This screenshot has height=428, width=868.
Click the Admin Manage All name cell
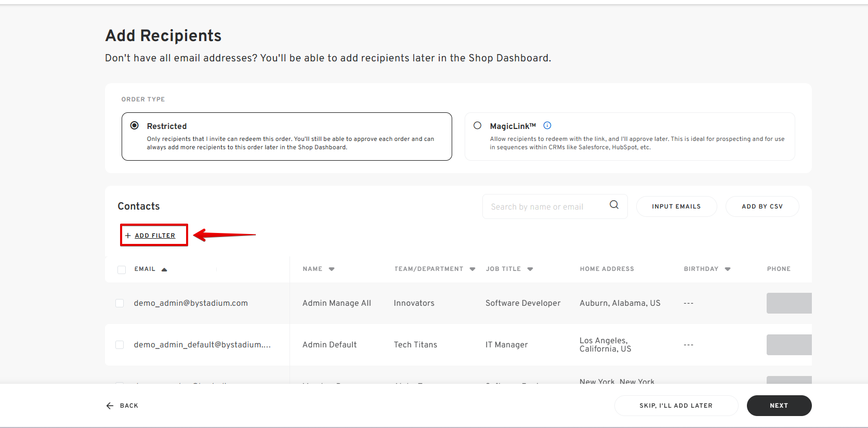coord(337,303)
